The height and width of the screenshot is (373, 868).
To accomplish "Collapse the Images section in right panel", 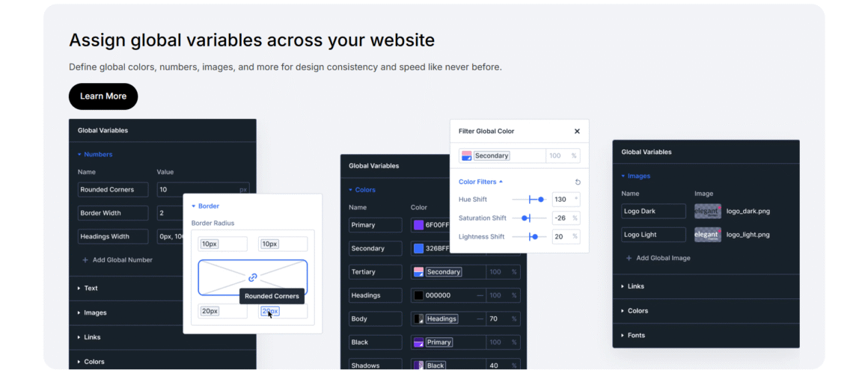I will pyautogui.click(x=635, y=176).
